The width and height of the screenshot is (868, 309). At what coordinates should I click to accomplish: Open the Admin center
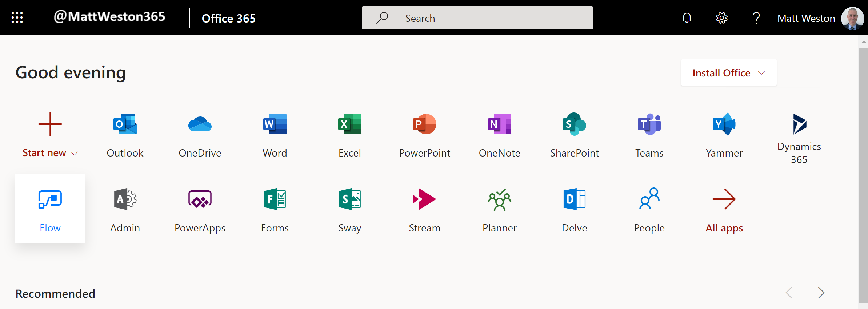pos(125,210)
